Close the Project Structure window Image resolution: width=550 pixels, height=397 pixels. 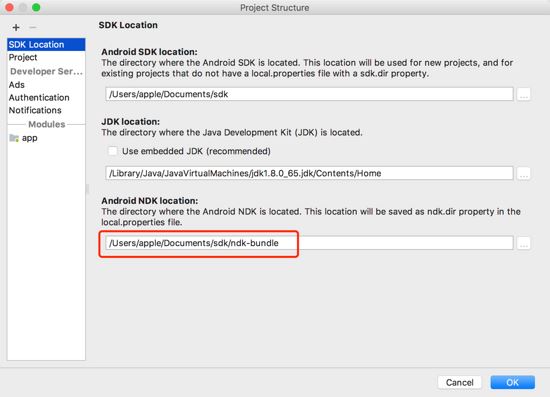(9, 7)
